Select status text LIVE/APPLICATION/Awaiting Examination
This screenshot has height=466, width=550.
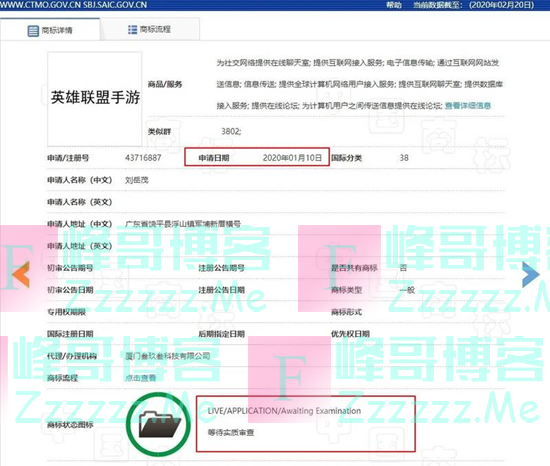pyautogui.click(x=284, y=411)
